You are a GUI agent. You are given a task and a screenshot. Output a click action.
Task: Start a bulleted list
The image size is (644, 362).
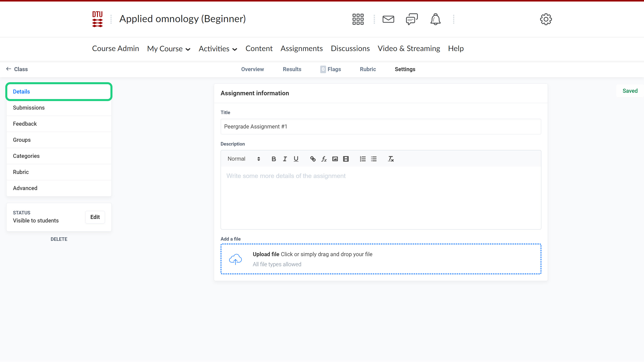pos(374,159)
